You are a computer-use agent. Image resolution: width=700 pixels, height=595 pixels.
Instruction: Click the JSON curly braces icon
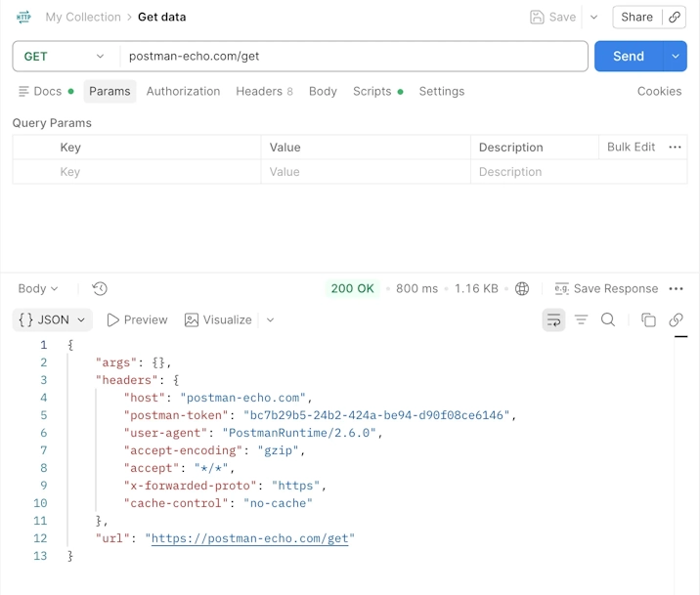pos(25,319)
